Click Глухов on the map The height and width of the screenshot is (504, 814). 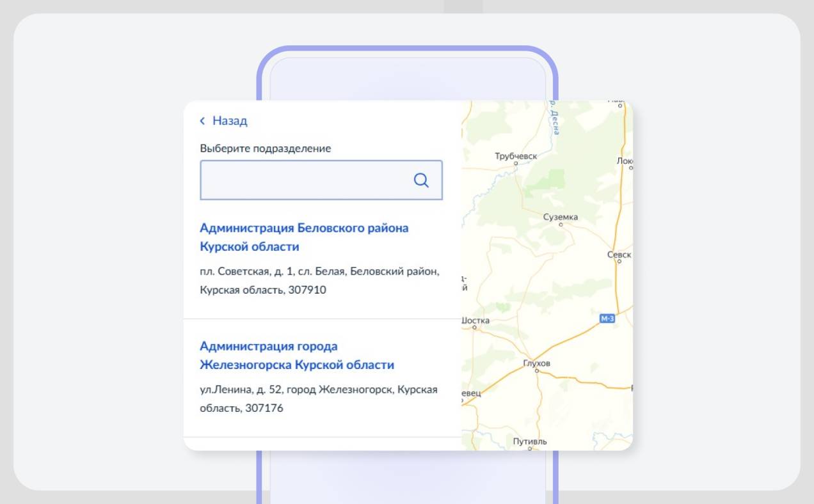pyautogui.click(x=536, y=363)
